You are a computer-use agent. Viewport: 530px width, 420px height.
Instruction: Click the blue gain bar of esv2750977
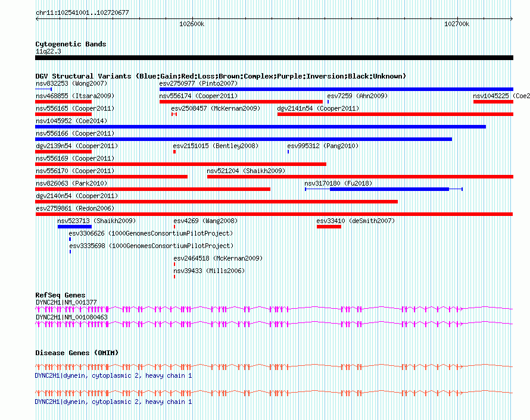pyautogui.click(x=336, y=89)
